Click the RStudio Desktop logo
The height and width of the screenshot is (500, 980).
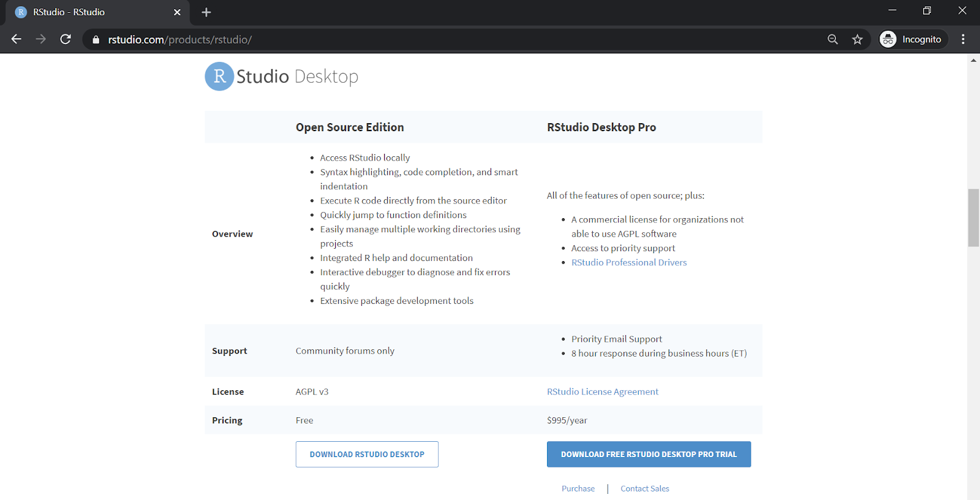coord(282,76)
